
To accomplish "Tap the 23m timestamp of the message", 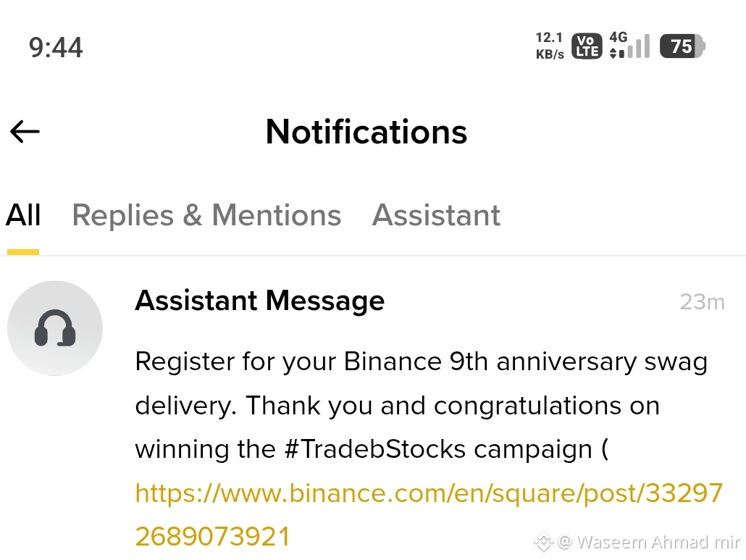I will pyautogui.click(x=703, y=301).
